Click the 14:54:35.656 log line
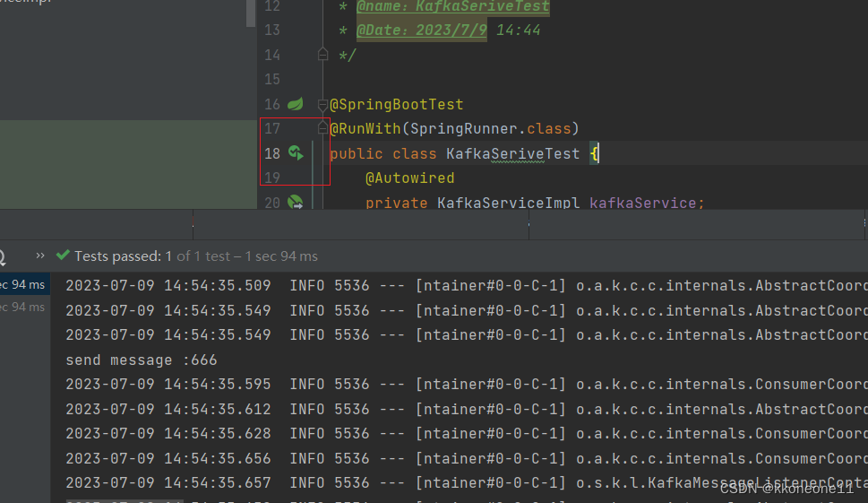 (466, 459)
